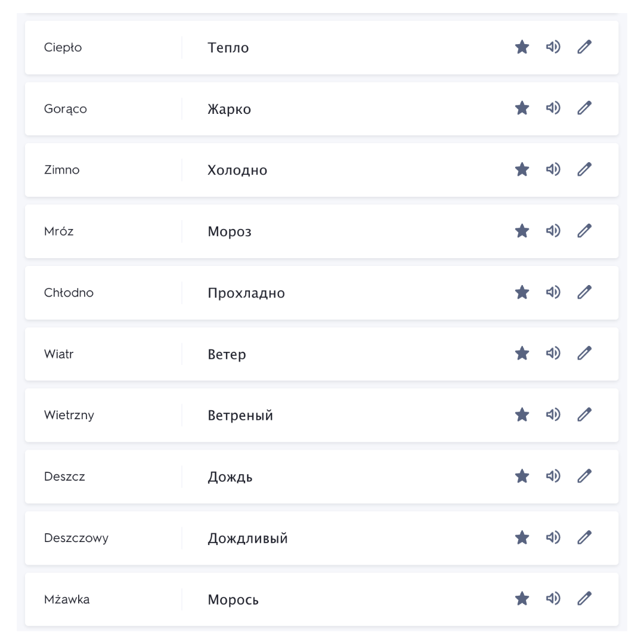The image size is (644, 644).
Task: Open the pencil editor for Wiatr
Action: [584, 353]
